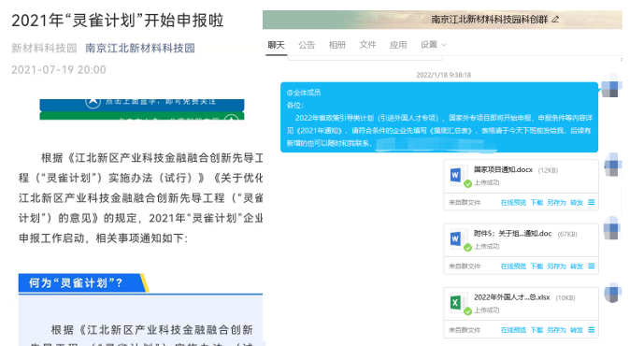
Task: Click avatar beside 国家项目通知.docx message
Action: [612, 166]
